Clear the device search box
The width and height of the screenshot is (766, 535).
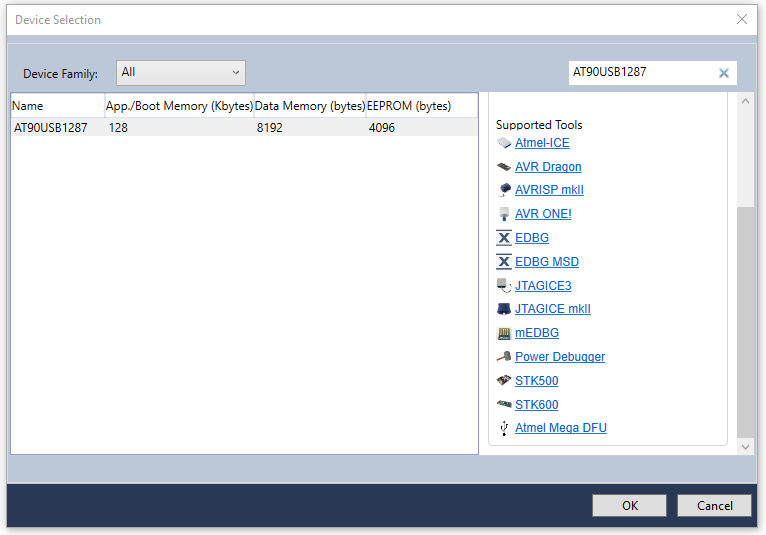tap(723, 73)
